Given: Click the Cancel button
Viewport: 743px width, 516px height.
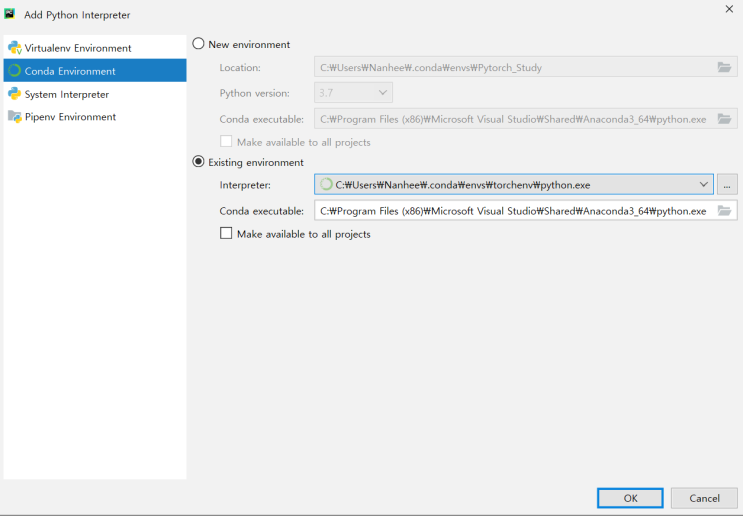Looking at the screenshot, I should pyautogui.click(x=704, y=498).
